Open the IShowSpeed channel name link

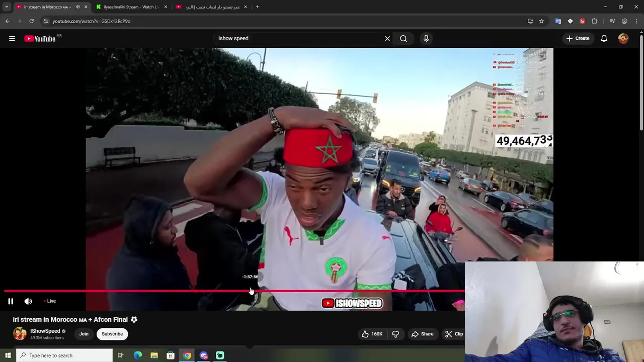click(45, 331)
